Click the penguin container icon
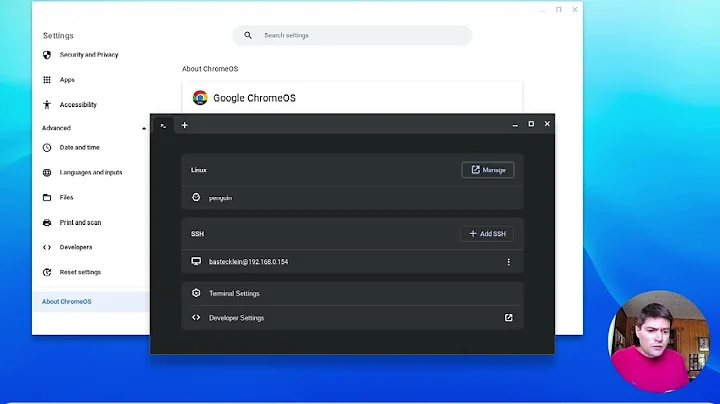The width and height of the screenshot is (720, 404). [x=196, y=197]
